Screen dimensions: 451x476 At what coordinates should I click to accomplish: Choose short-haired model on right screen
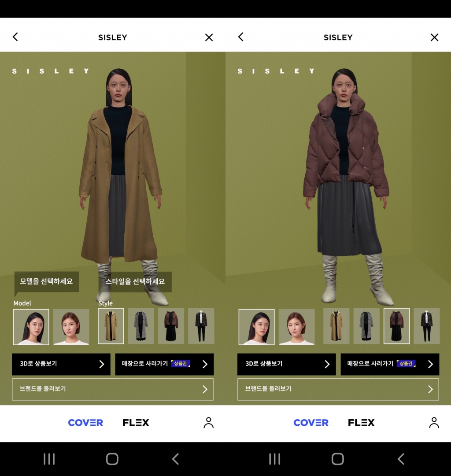point(296,327)
